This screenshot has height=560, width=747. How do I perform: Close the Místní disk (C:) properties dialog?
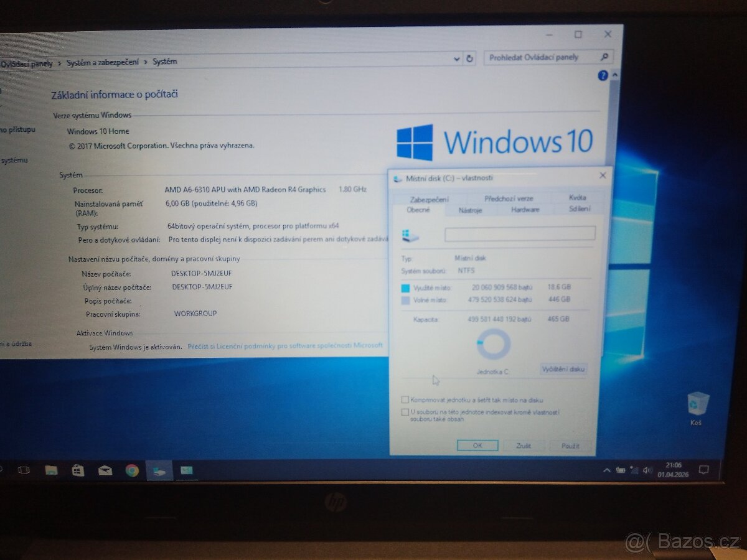(603, 176)
